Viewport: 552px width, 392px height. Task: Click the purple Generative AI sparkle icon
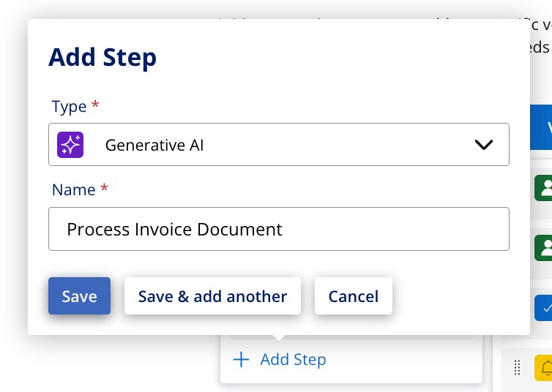tap(70, 145)
